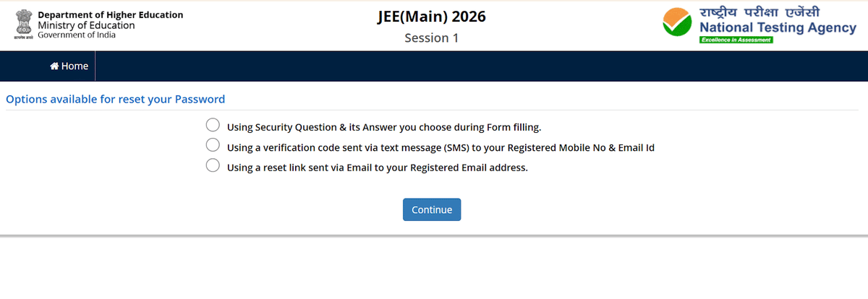The image size is (868, 299).
Task: Click the Department of Higher Education text
Action: (110, 14)
